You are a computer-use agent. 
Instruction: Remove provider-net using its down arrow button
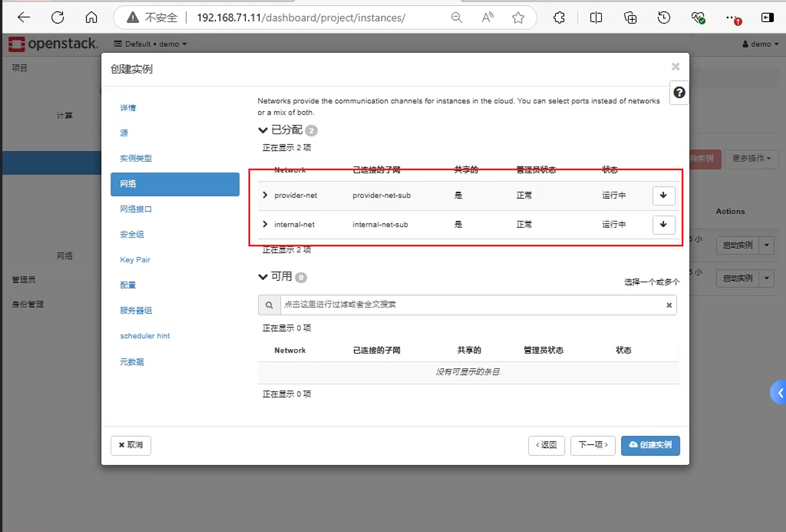[664, 196]
